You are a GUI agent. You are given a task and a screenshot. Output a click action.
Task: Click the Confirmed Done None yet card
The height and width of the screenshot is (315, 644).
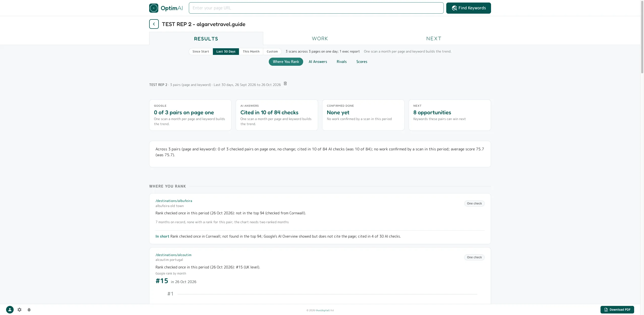[363, 115]
